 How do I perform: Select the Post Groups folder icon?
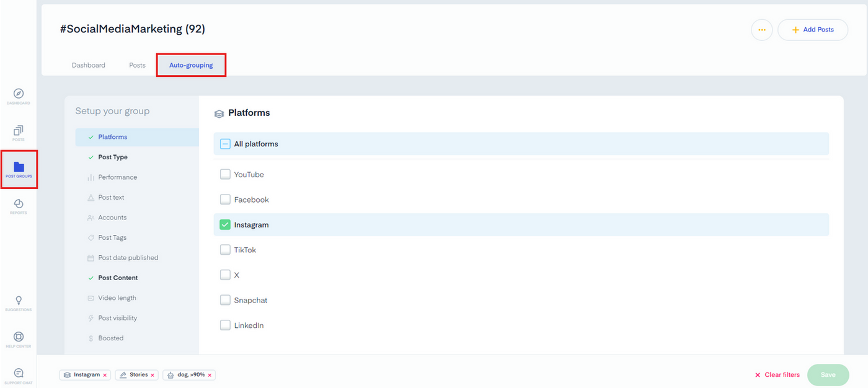(x=19, y=167)
